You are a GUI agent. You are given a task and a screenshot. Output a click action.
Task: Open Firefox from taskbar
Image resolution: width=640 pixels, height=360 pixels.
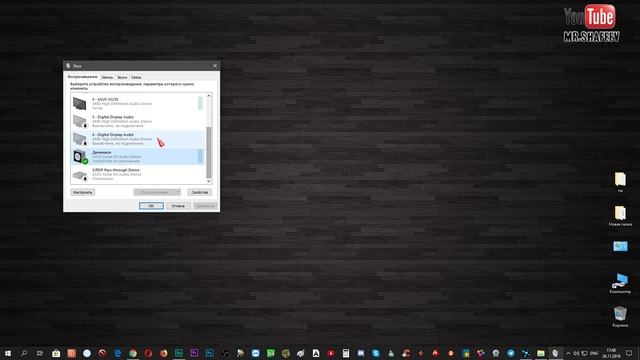click(164, 353)
